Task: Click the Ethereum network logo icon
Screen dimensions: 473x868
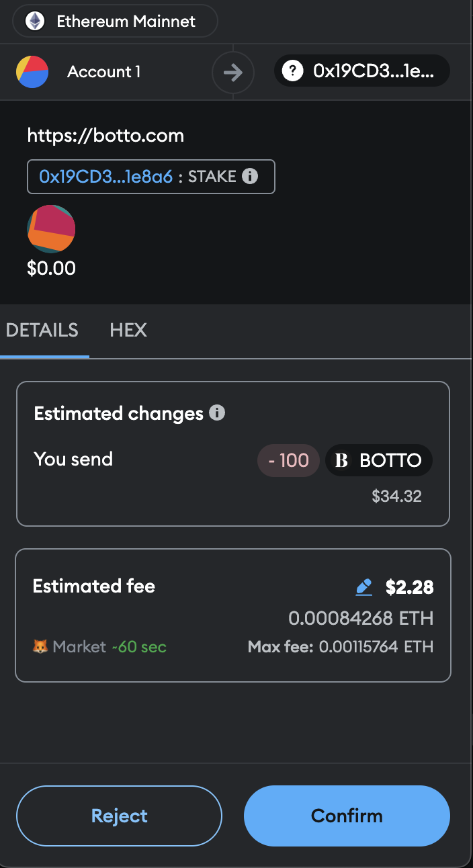Action: point(36,21)
